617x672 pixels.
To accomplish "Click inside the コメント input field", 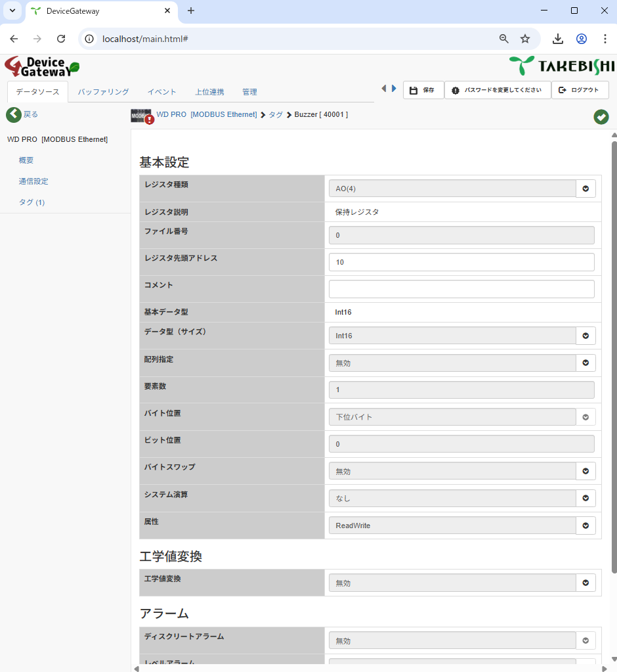I will point(459,288).
